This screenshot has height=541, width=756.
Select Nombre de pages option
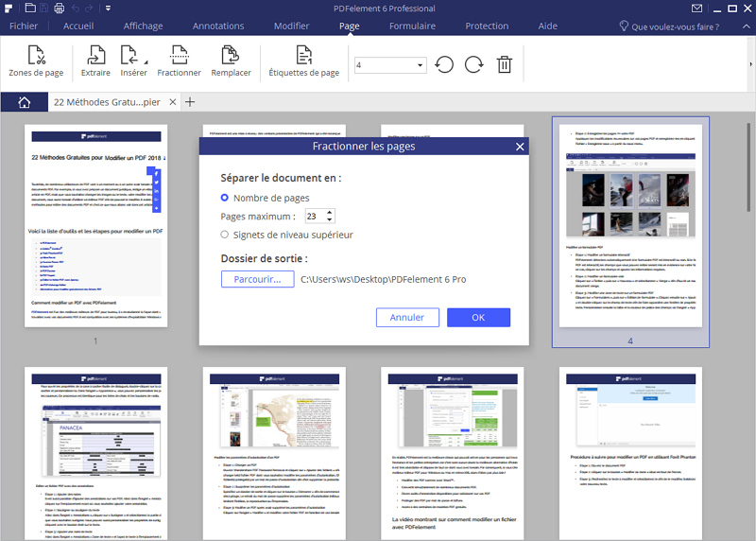point(224,198)
